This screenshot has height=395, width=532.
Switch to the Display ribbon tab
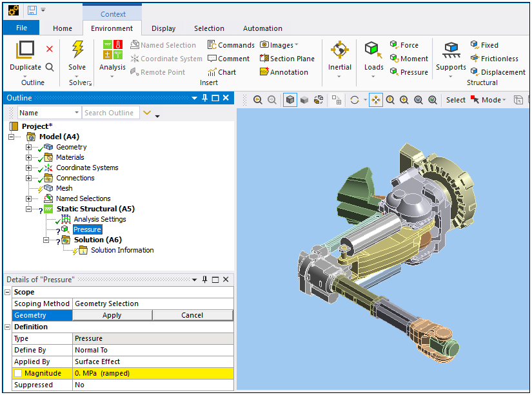coord(163,28)
